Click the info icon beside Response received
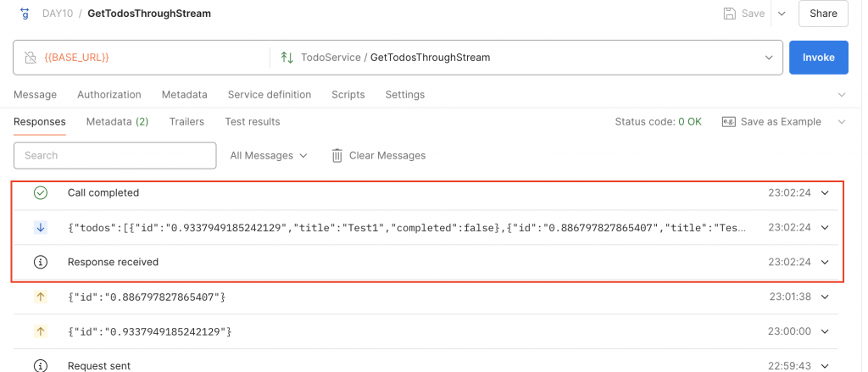The width and height of the screenshot is (868, 372). (x=41, y=262)
